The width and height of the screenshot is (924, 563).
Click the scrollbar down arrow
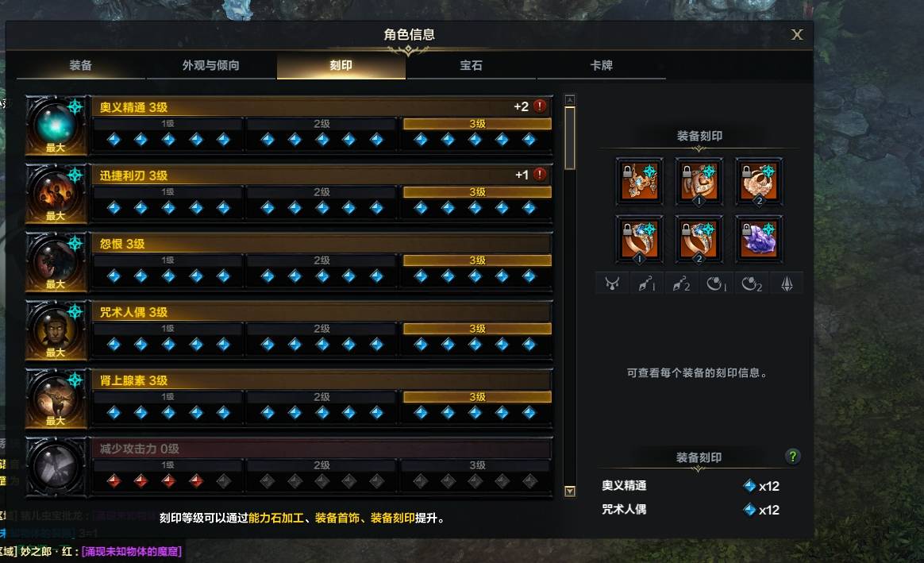570,491
